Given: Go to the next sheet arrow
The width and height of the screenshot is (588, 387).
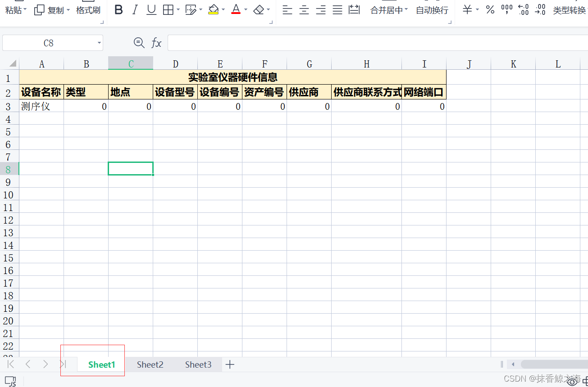Looking at the screenshot, I should [x=45, y=364].
